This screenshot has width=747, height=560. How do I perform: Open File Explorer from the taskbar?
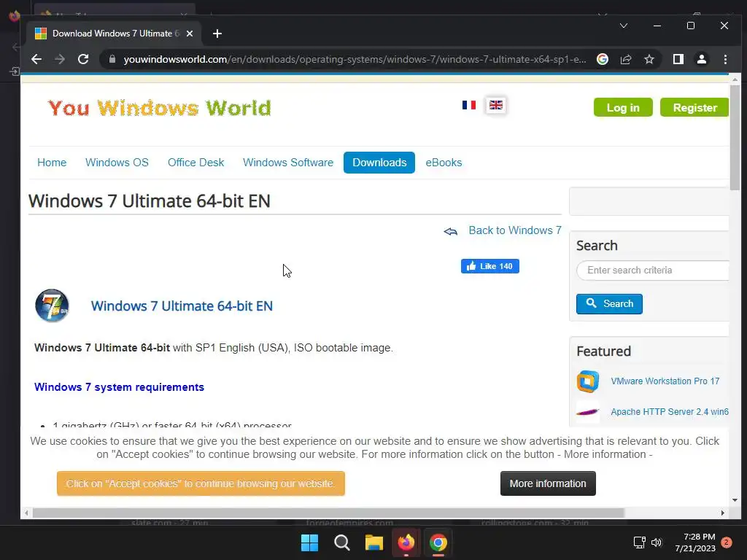374,542
